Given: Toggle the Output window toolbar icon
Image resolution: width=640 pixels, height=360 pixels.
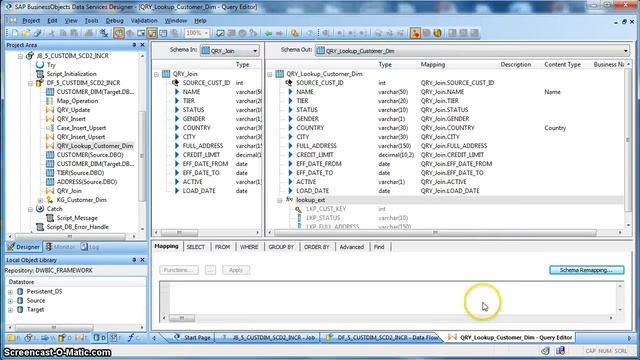Looking at the screenshot, I should [x=163, y=33].
